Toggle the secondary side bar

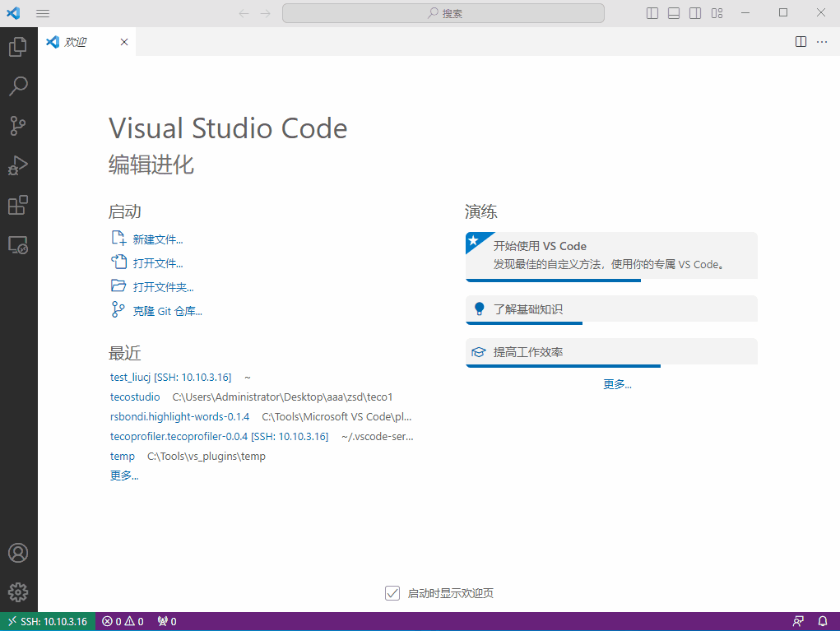[695, 13]
